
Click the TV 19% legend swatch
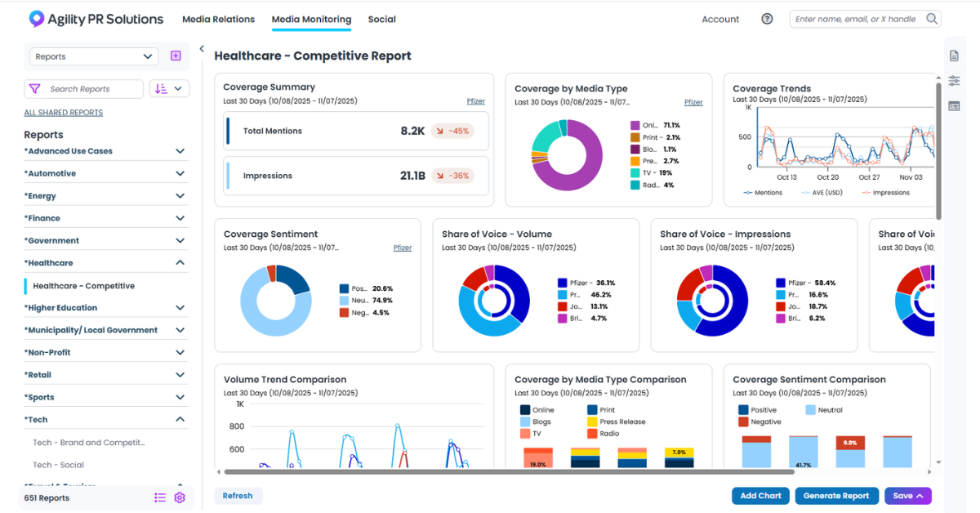click(x=635, y=173)
